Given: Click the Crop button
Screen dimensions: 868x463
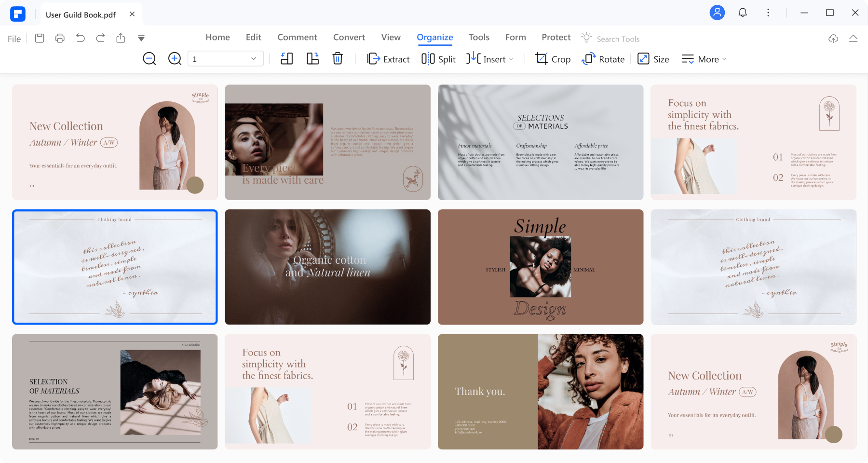Looking at the screenshot, I should click(553, 59).
